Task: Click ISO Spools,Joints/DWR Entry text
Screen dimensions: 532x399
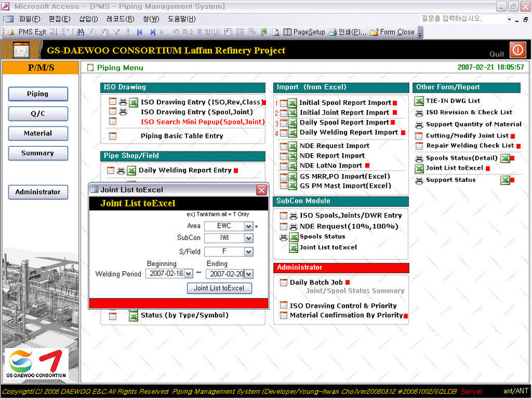Action: (x=351, y=216)
